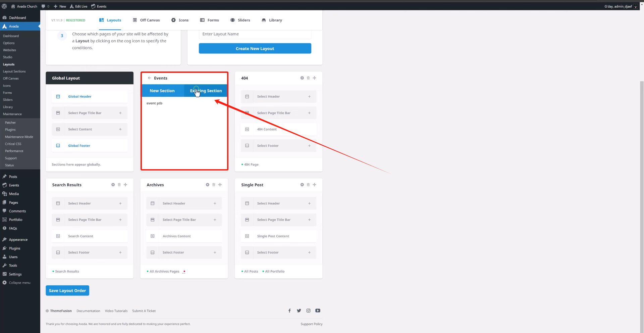644x333 pixels.
Task: Click the WordPress logo in the admin bar
Action: tap(4, 6)
